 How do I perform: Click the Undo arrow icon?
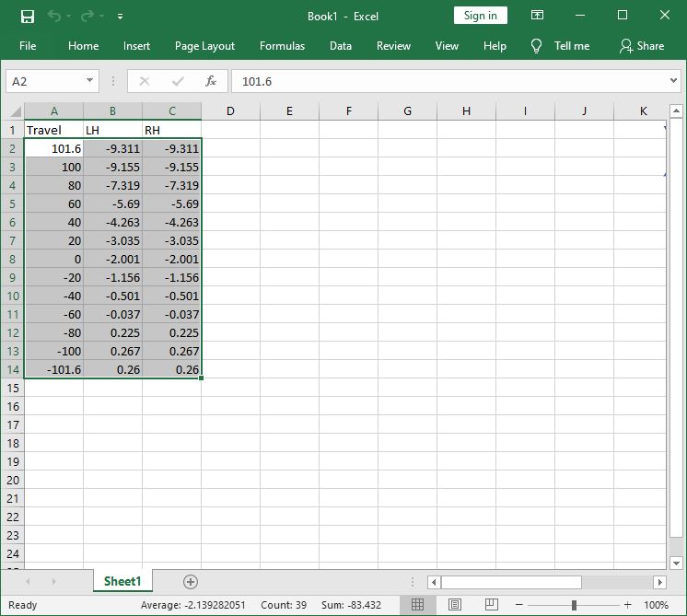(x=54, y=16)
